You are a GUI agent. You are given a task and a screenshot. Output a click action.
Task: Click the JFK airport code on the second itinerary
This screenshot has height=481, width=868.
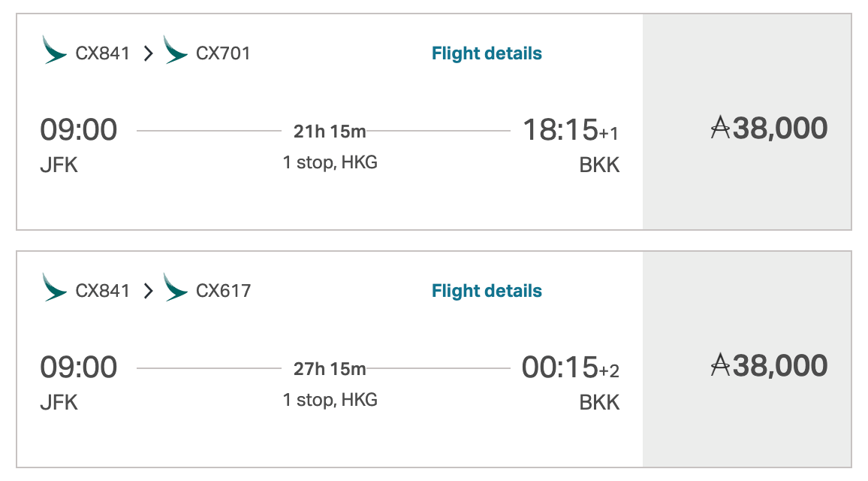(x=59, y=401)
